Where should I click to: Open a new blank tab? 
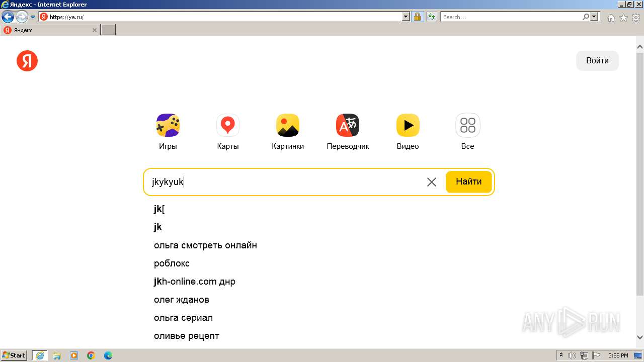point(108,30)
